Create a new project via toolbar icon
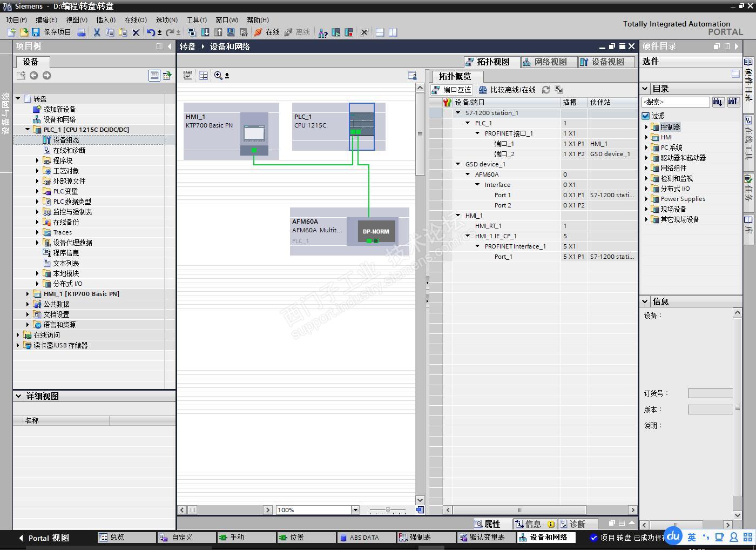The height and width of the screenshot is (550, 756). pyautogui.click(x=11, y=32)
